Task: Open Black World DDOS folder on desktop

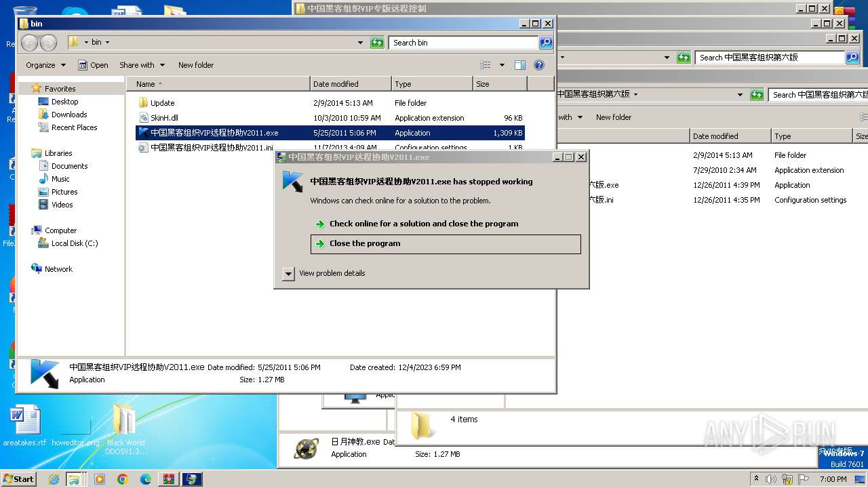Action: tap(125, 429)
